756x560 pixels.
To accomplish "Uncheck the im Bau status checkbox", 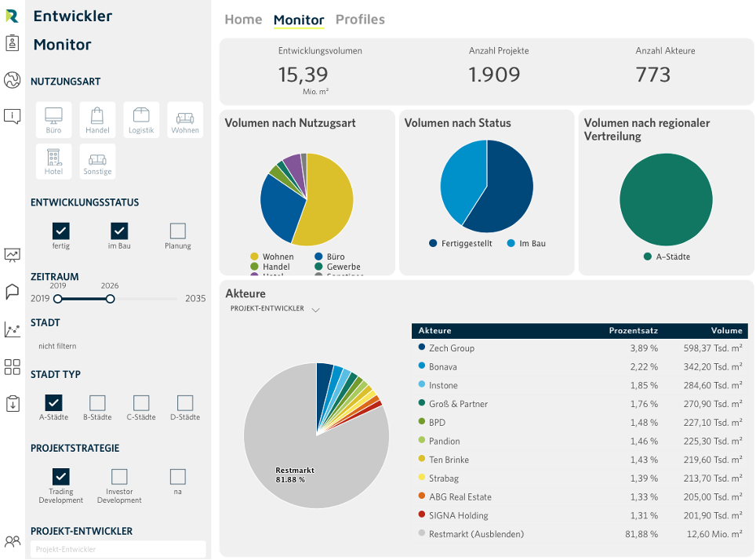I will point(119,231).
